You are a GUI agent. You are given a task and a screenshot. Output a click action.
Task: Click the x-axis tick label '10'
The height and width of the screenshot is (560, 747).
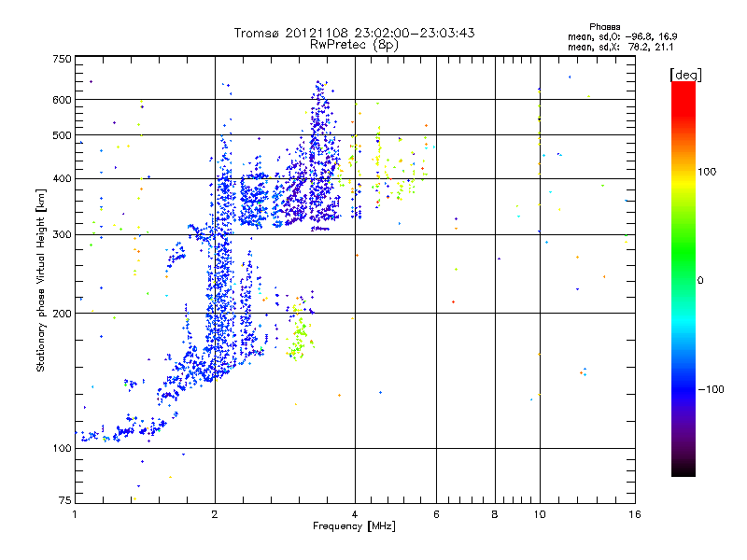pyautogui.click(x=540, y=514)
